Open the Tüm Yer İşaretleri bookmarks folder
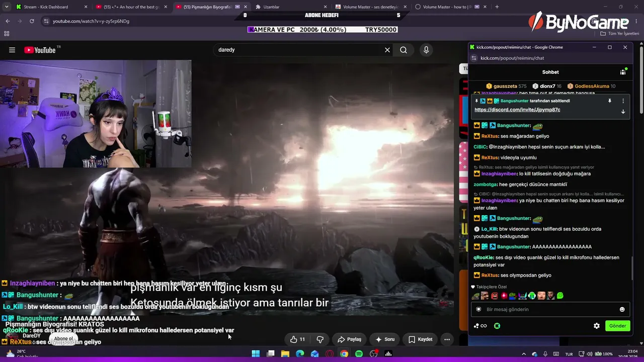644x362 pixels. coord(620,34)
